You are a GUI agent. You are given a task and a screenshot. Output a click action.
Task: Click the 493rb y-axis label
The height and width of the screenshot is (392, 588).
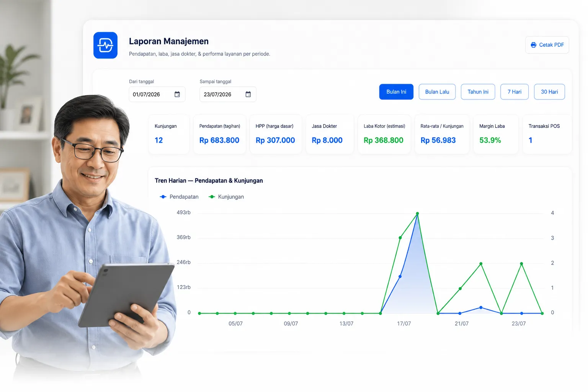pyautogui.click(x=183, y=212)
